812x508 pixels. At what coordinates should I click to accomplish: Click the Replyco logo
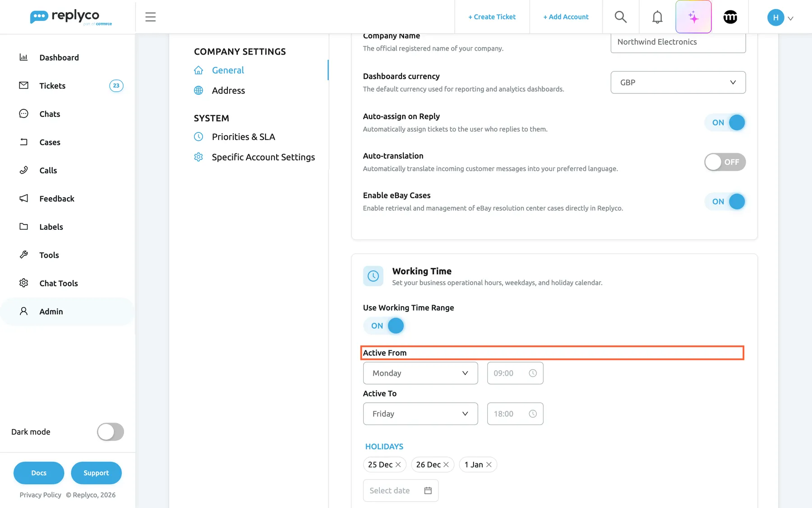click(71, 17)
